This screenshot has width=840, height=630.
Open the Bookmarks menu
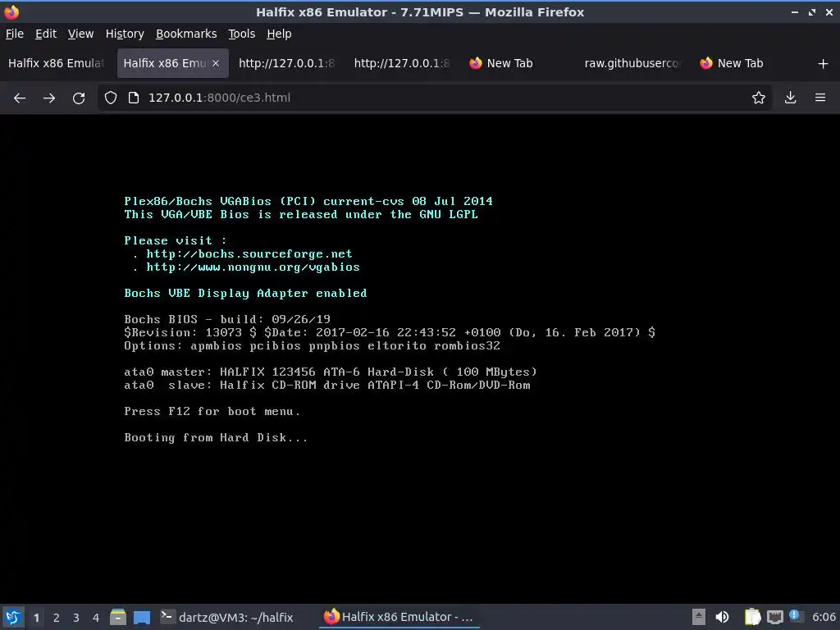[186, 34]
